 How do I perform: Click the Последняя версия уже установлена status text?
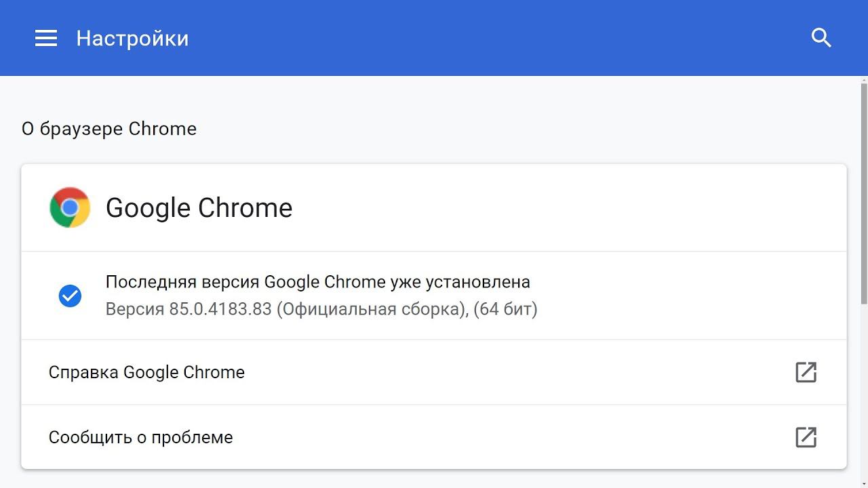click(x=317, y=282)
